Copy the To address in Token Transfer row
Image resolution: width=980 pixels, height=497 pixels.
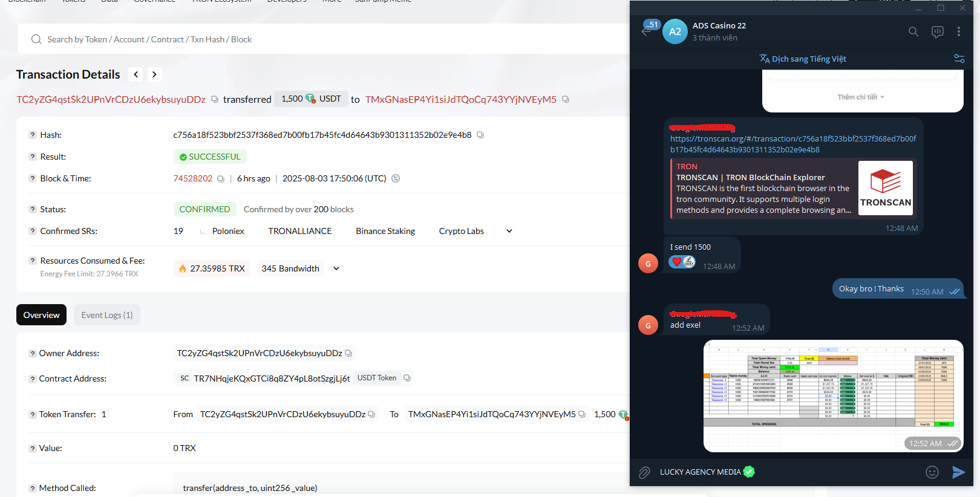582,414
